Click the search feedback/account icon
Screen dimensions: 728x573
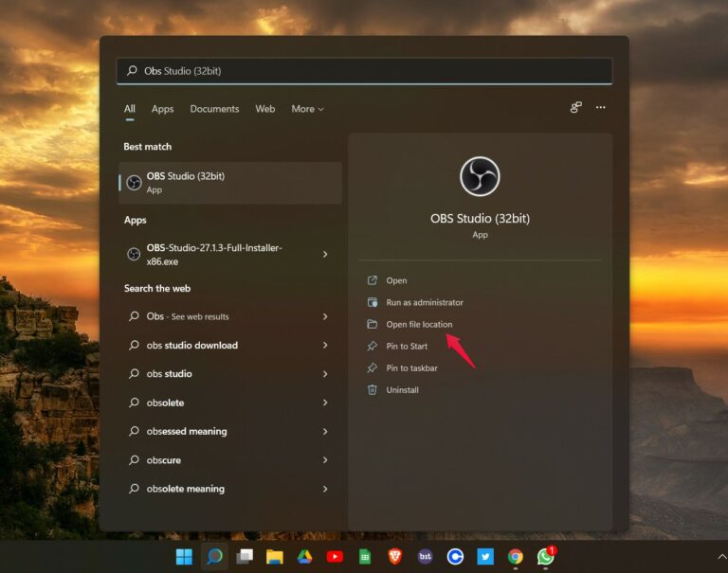(575, 108)
